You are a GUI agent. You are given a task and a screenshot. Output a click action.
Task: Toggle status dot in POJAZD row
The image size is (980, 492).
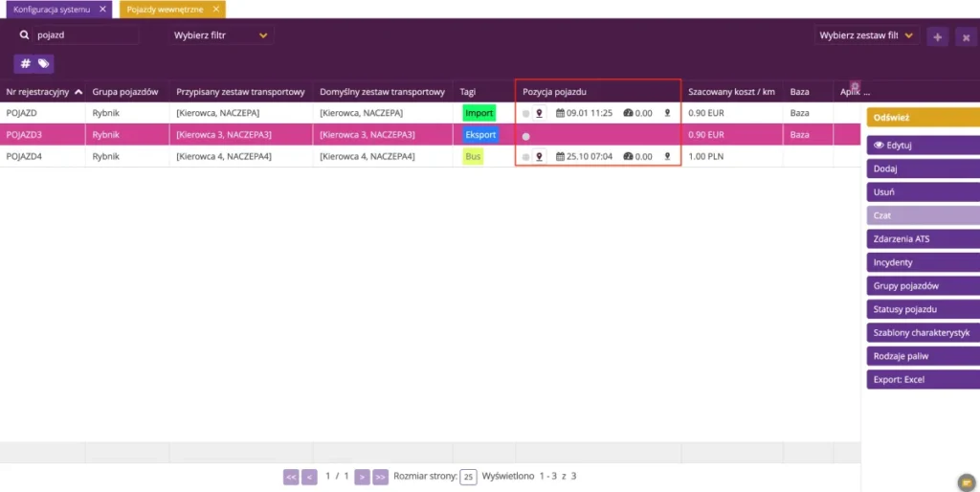coord(525,114)
